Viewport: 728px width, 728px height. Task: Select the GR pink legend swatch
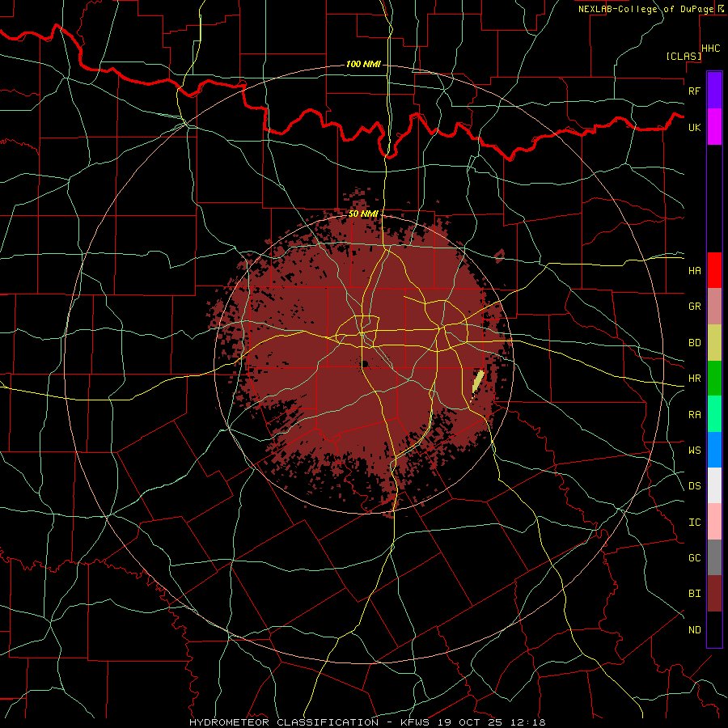714,307
